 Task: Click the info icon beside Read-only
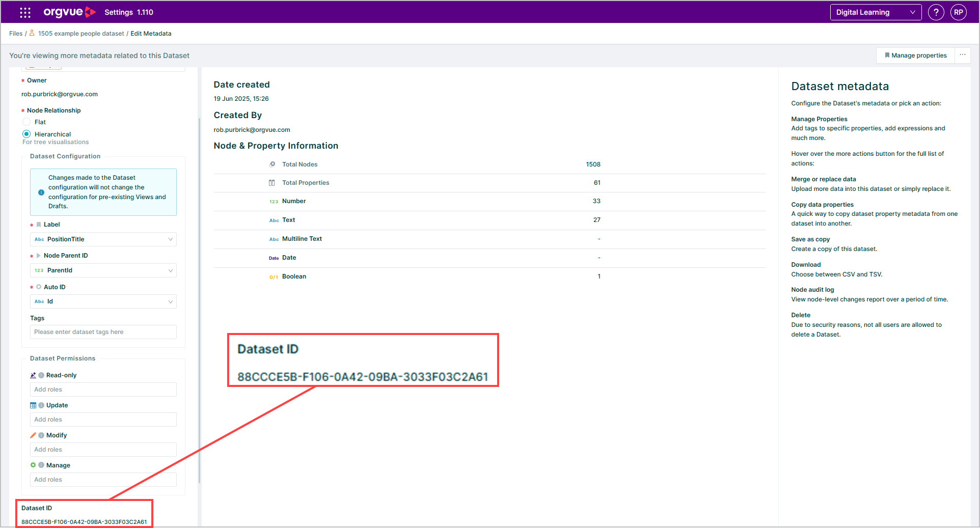tap(41, 375)
